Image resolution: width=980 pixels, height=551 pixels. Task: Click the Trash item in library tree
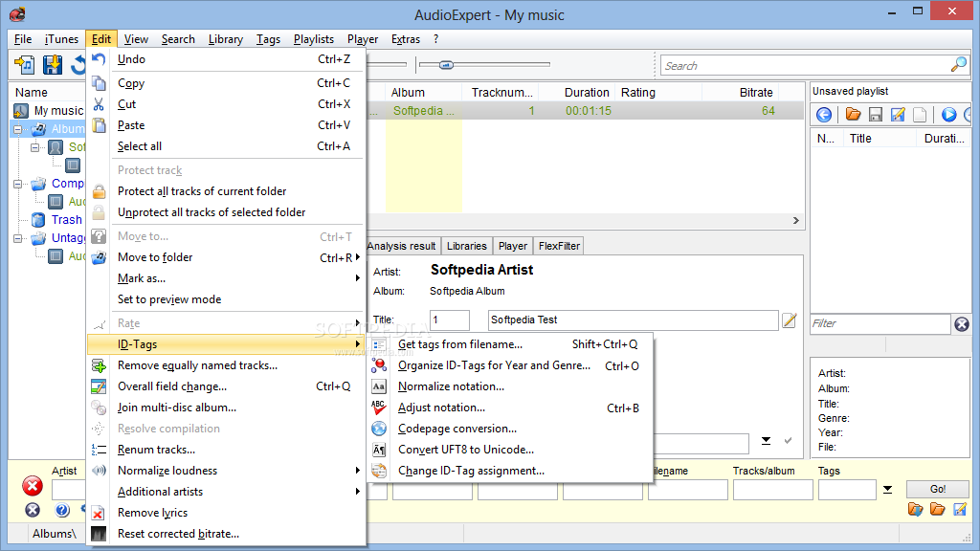(66, 220)
